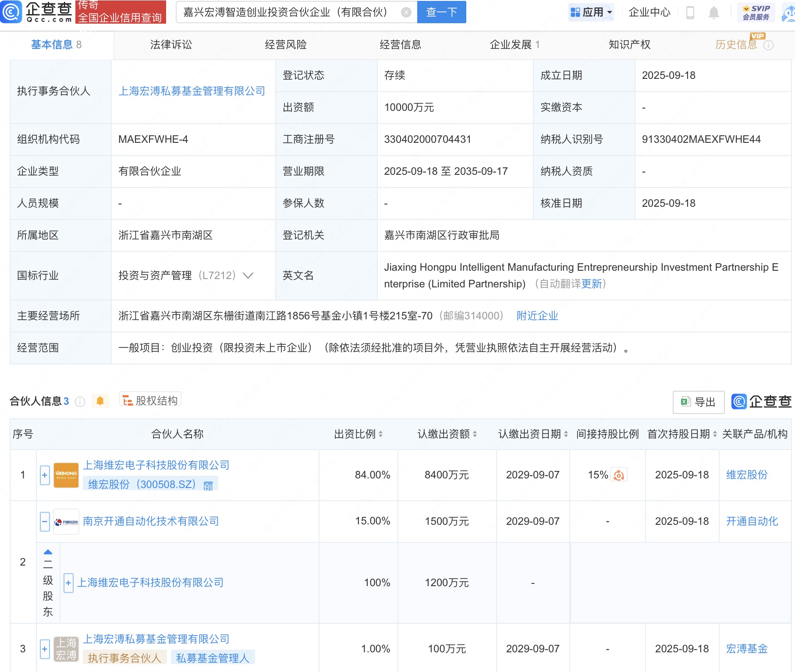Click the 企查查 logo near export button
795x672 pixels.
(x=762, y=402)
